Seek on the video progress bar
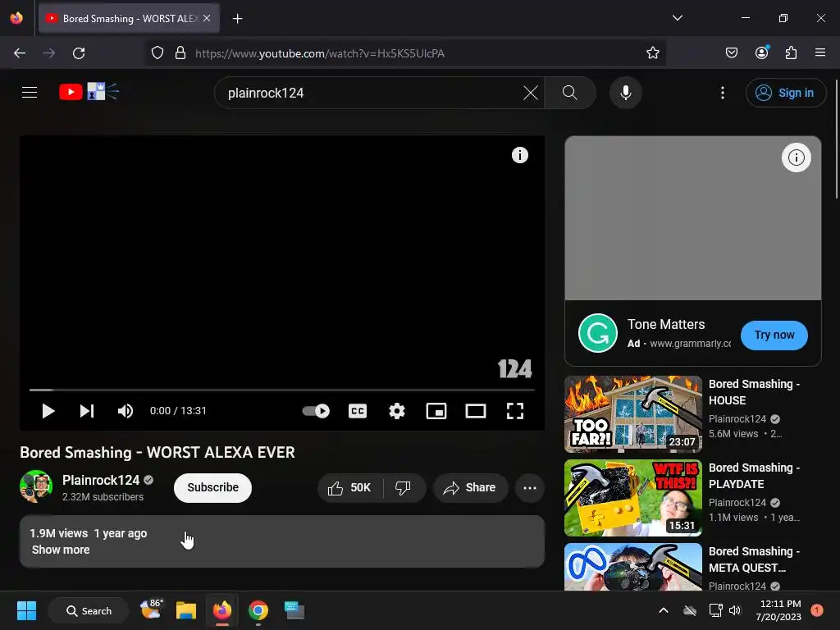The image size is (840, 630). point(282,390)
